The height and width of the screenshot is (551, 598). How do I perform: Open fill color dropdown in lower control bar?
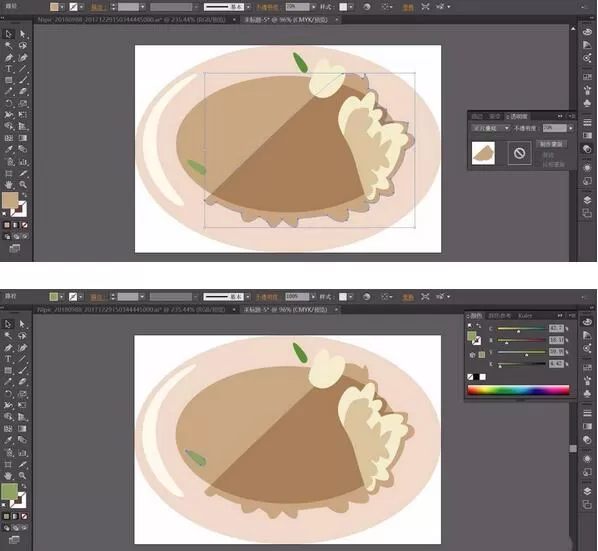(61, 297)
